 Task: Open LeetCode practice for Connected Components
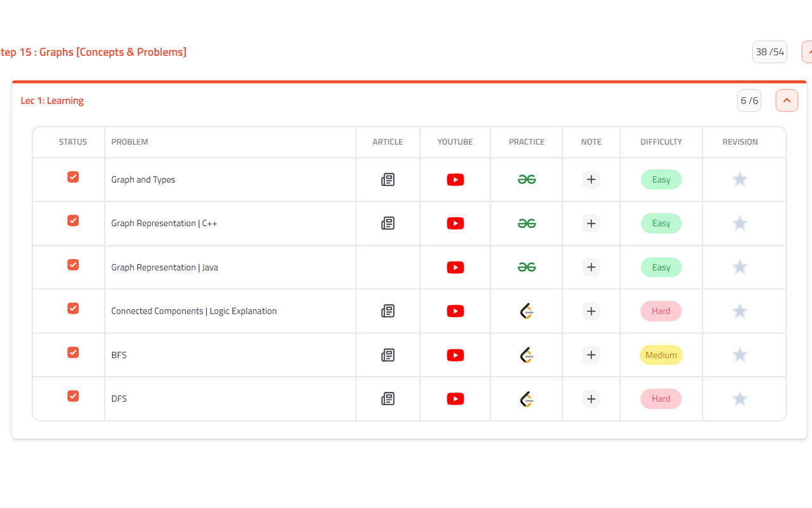click(x=527, y=311)
